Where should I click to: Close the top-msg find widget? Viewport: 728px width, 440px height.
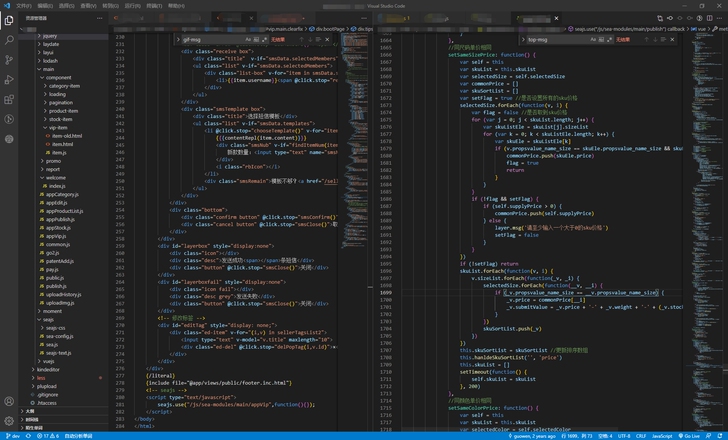pyautogui.click(x=672, y=39)
